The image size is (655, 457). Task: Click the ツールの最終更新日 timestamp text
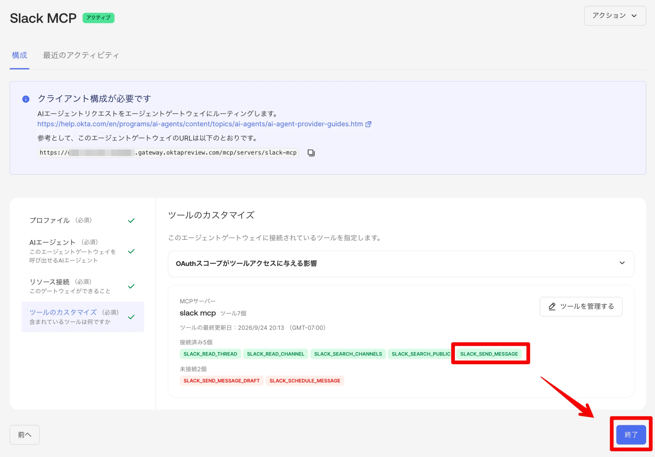click(x=253, y=328)
